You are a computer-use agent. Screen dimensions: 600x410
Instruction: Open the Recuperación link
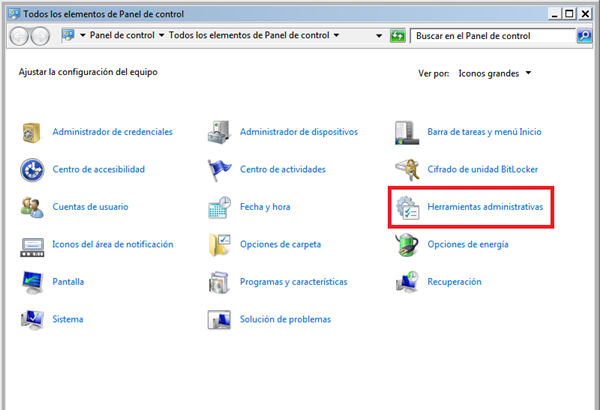[x=455, y=282]
